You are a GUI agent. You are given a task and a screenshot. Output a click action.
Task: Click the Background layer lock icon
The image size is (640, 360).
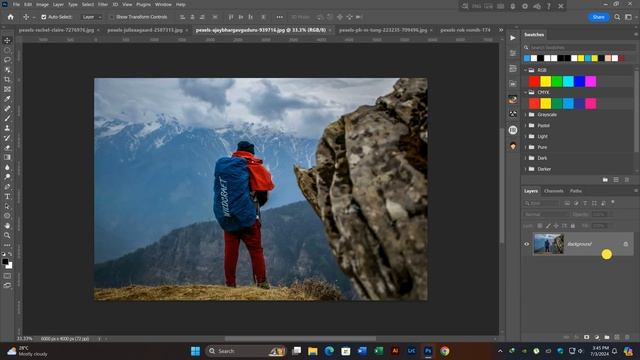click(x=626, y=244)
